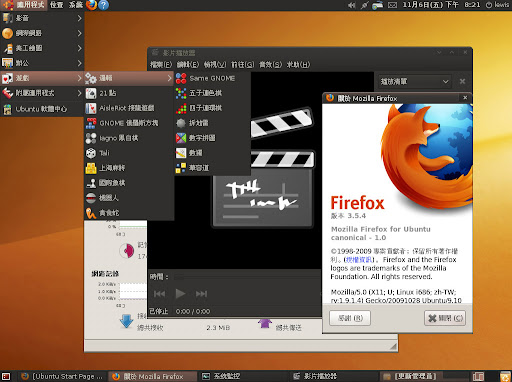Launch the Sudoku (數獨) game
This screenshot has height=382, width=512.
(212, 153)
